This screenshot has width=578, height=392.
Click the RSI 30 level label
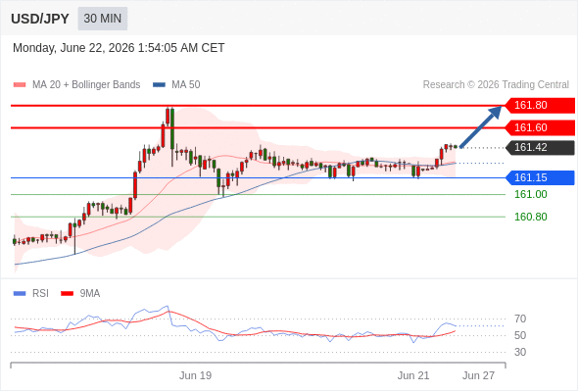pos(520,352)
